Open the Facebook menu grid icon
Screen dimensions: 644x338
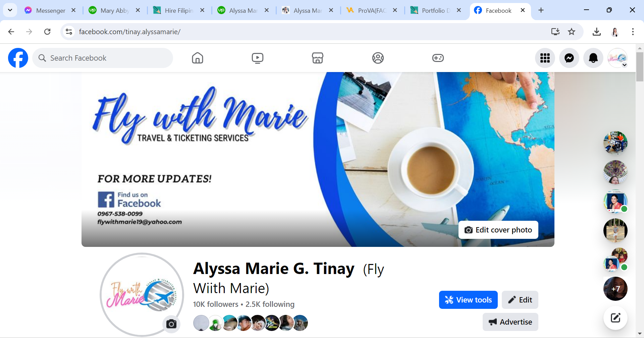545,58
